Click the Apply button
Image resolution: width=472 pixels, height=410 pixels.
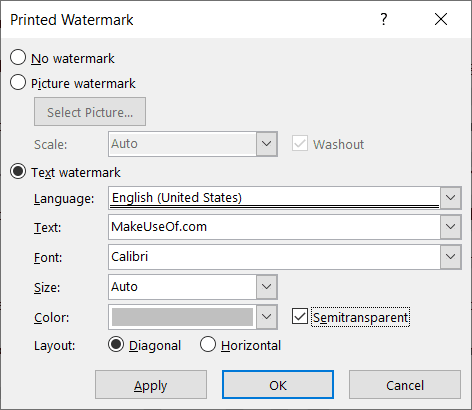[151, 385]
